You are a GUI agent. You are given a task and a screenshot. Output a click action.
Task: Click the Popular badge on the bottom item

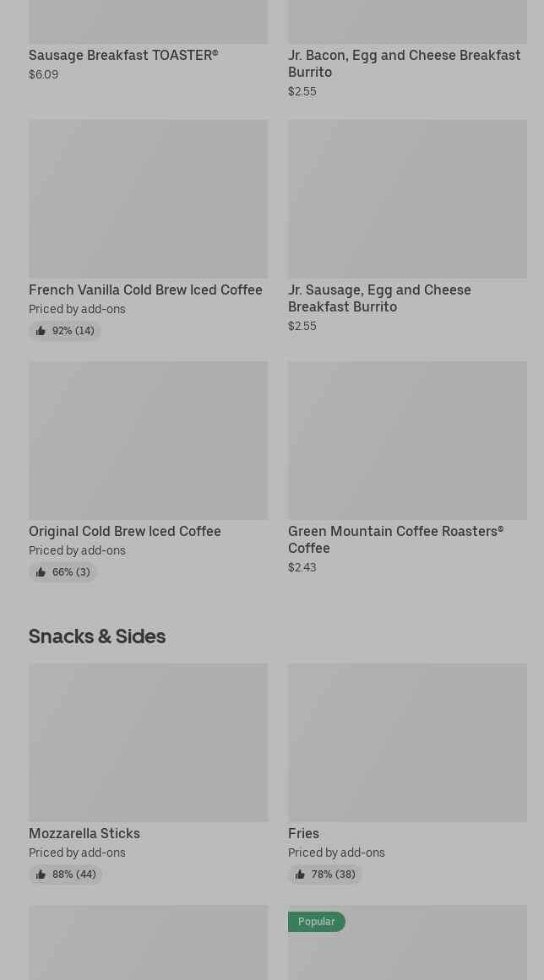pos(317,922)
